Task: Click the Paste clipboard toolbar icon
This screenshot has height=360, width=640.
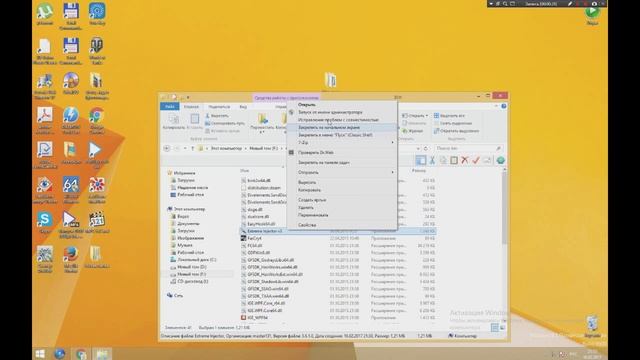Action: click(x=454, y=160)
